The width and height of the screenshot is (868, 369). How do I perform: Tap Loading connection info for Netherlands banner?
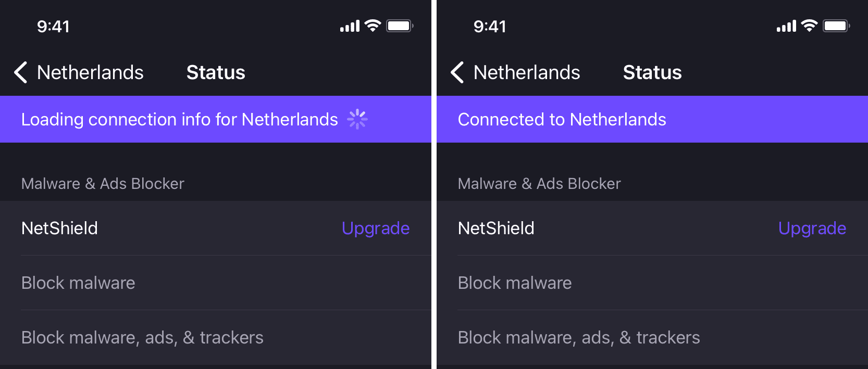click(216, 119)
